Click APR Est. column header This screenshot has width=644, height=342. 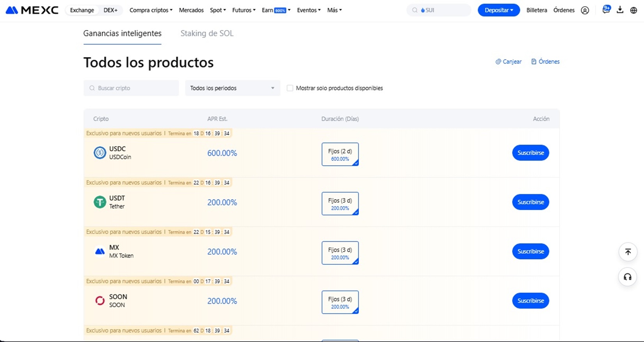point(217,119)
